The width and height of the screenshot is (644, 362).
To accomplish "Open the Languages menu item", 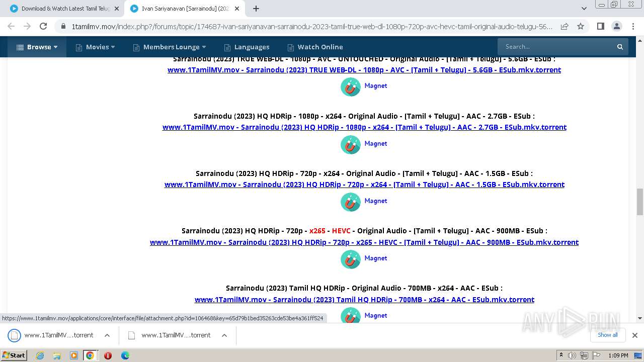I will [247, 47].
